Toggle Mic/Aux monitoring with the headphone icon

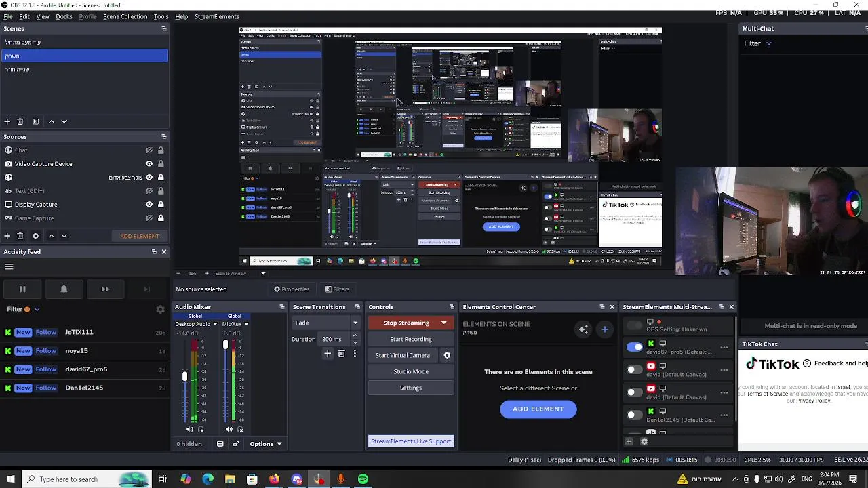tap(240, 429)
